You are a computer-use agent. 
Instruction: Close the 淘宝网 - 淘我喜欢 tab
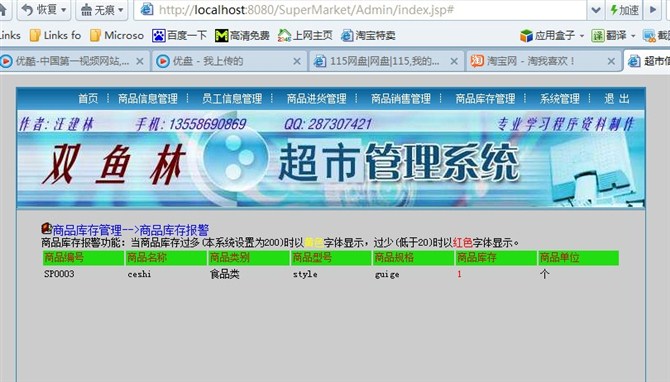[x=611, y=61]
